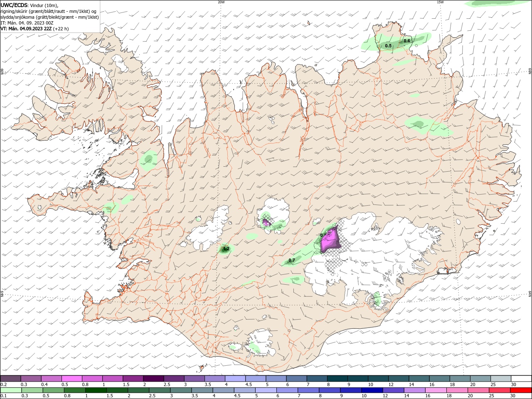Pick lower legend deep blue swatch between 10 and 12
Screen dimensions: 532x399
[372, 390]
